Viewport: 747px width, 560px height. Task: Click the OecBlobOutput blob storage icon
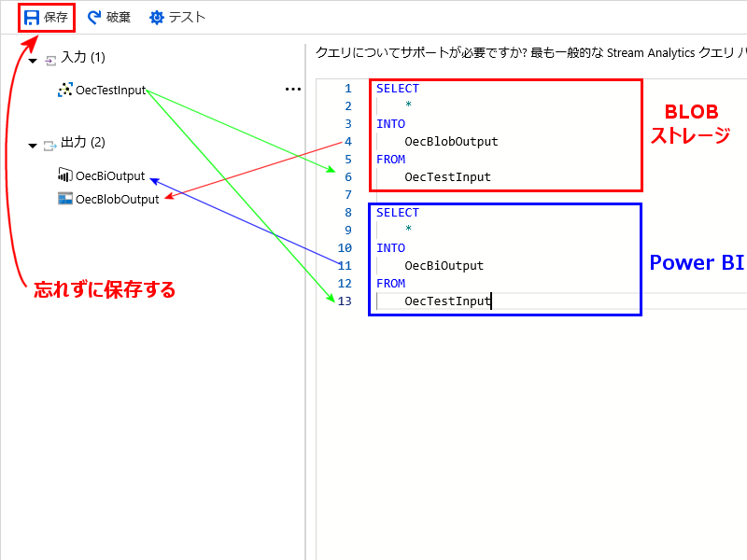click(x=65, y=198)
